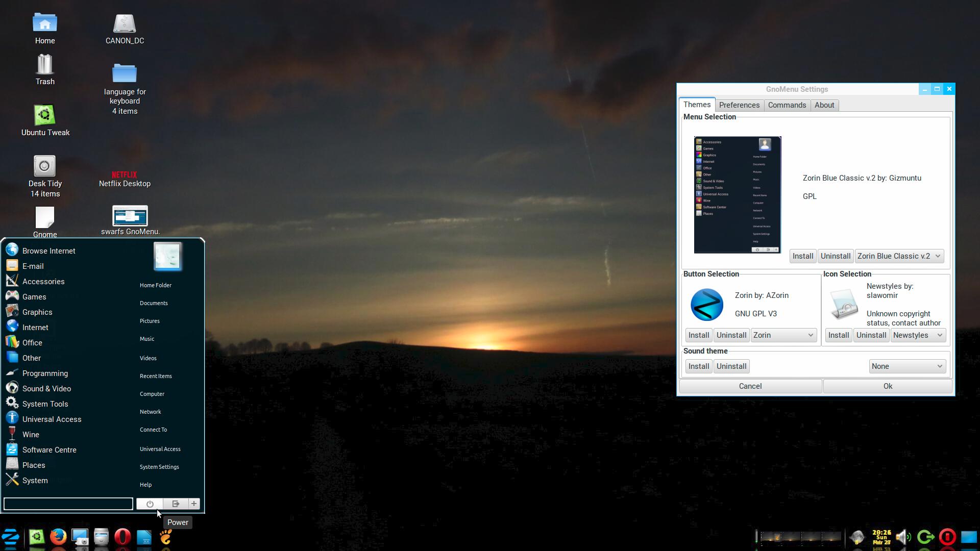Open the GNOME foot icon in the dock
The width and height of the screenshot is (980, 551).
tap(166, 537)
